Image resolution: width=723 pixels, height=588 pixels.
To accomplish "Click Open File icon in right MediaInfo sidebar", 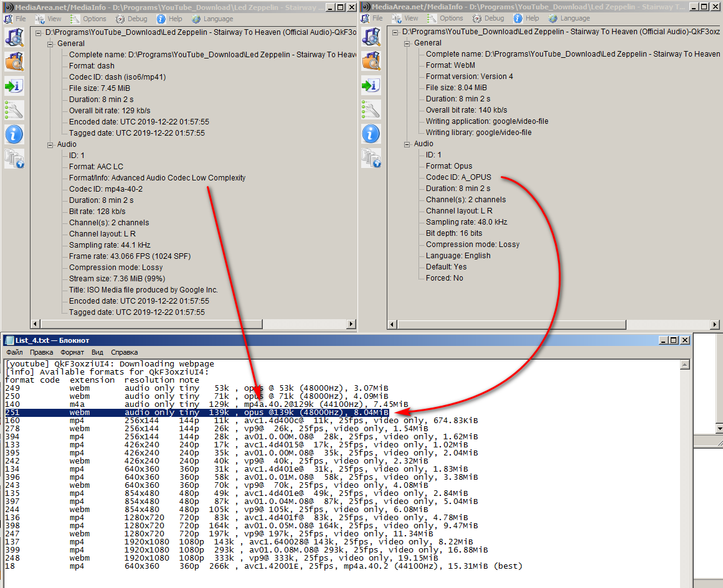I will [371, 37].
